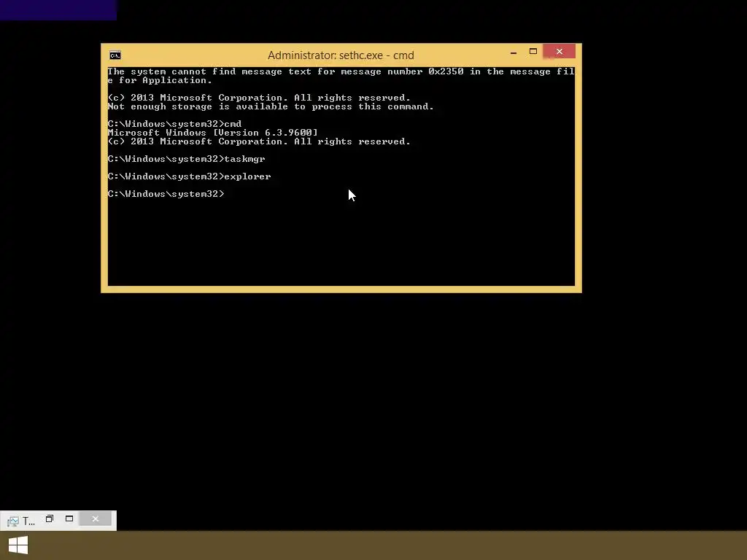Click the 'explorer' command line

[x=189, y=176]
